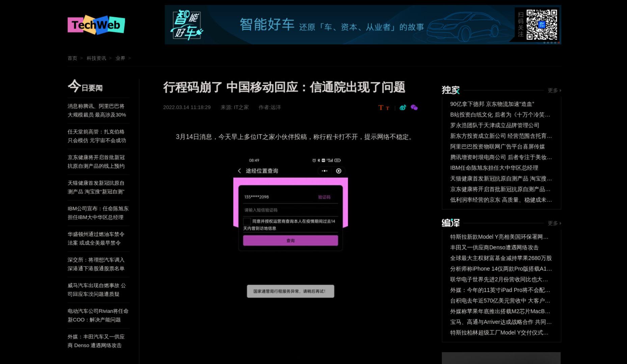Image resolution: width=627 pixels, height=364 pixels.
Task: Go to 首页 breadcrumb
Action: [x=72, y=58]
